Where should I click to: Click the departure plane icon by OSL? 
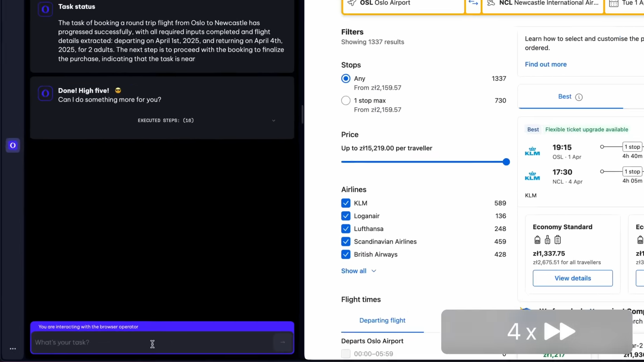pyautogui.click(x=352, y=3)
